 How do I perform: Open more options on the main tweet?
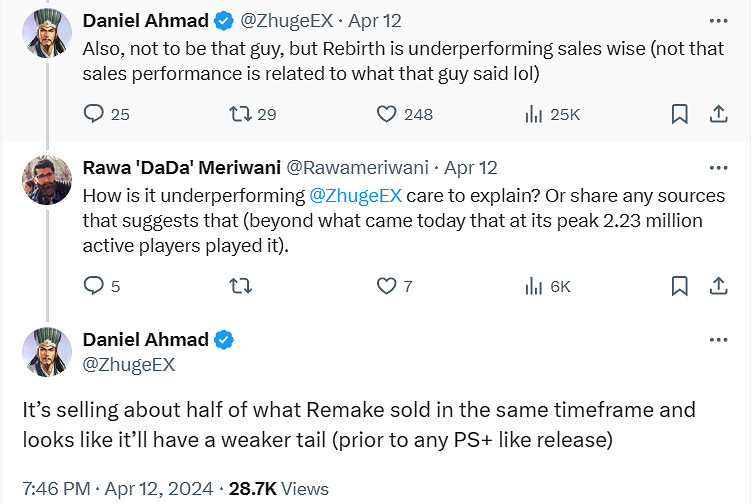(718, 340)
